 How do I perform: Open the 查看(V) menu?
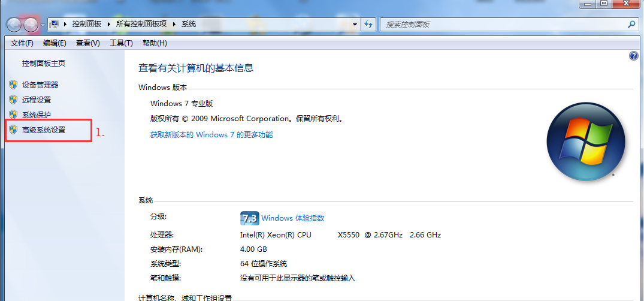tap(88, 43)
